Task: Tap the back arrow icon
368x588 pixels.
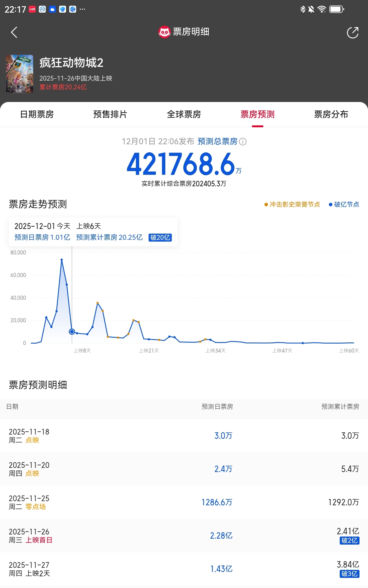Action: pyautogui.click(x=14, y=32)
